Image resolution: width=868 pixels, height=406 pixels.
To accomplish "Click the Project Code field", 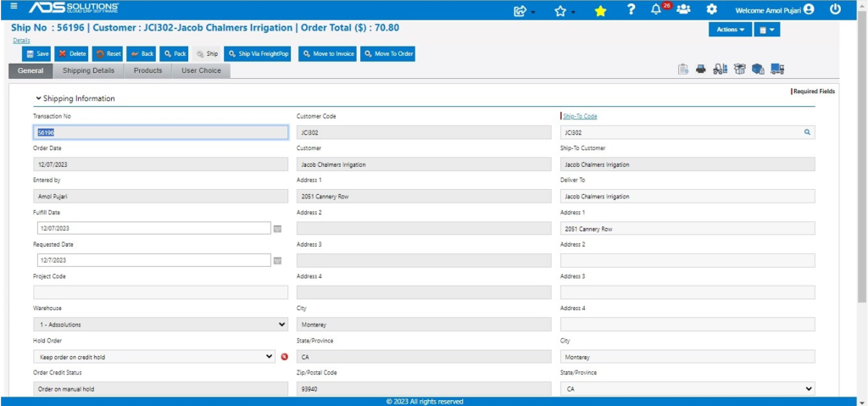I will click(x=160, y=292).
